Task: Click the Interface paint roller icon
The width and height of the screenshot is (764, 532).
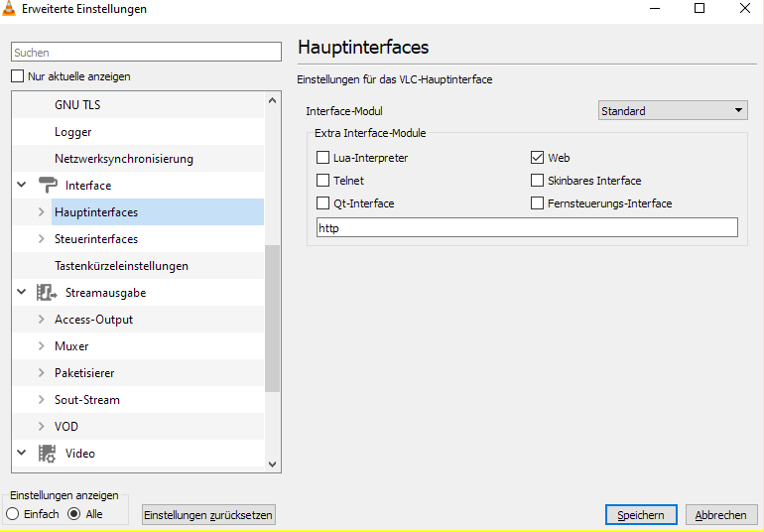Action: [48, 186]
